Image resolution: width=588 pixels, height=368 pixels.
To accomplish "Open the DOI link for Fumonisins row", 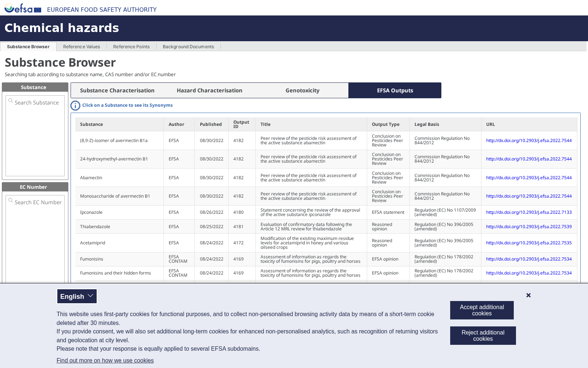I will click(529, 259).
